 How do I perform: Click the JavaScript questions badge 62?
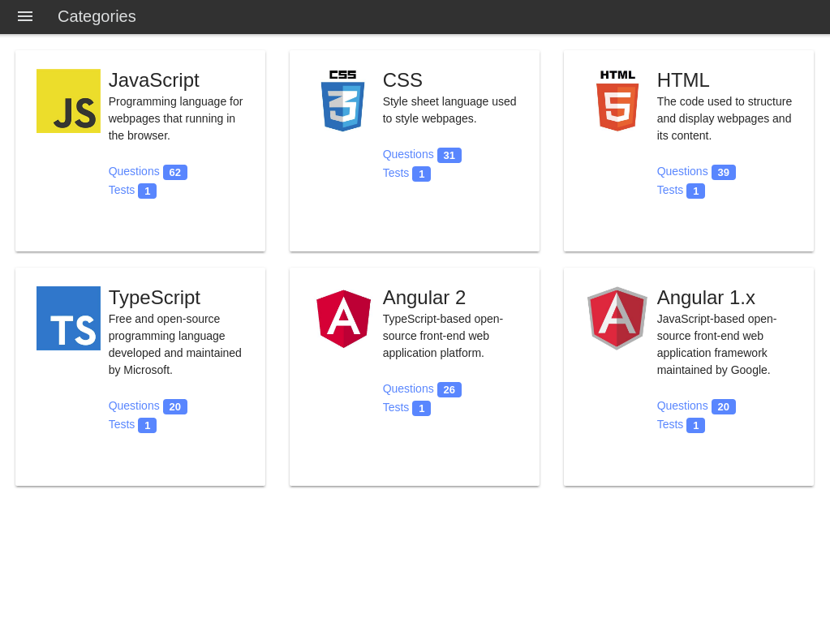pyautogui.click(x=175, y=173)
